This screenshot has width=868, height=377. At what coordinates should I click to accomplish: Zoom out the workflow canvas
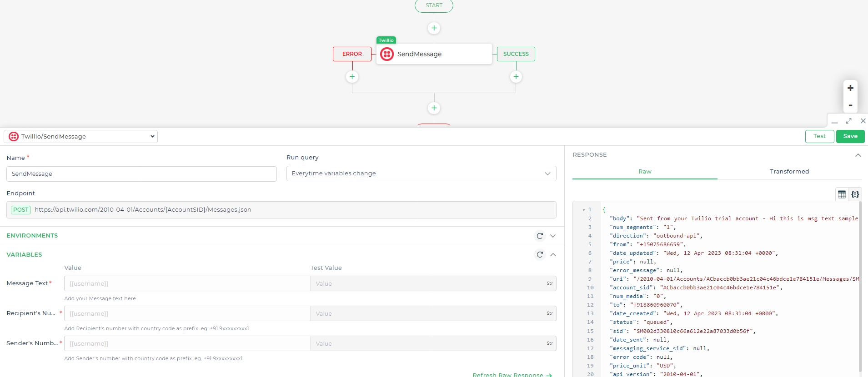click(x=850, y=105)
